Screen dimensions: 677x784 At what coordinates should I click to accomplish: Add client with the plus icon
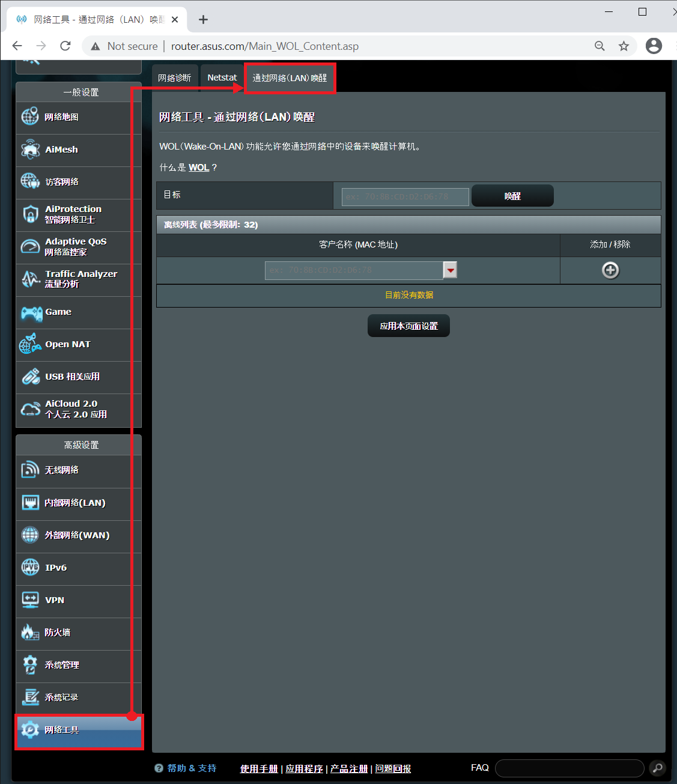610,270
